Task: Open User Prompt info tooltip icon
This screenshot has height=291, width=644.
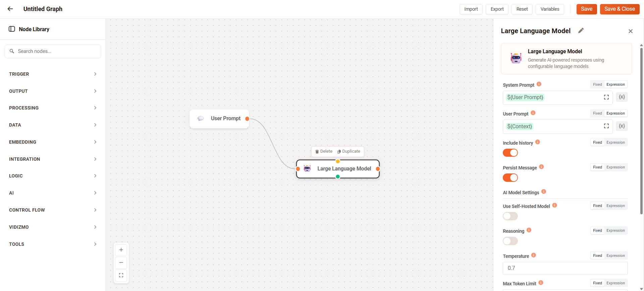Action: pos(533,113)
